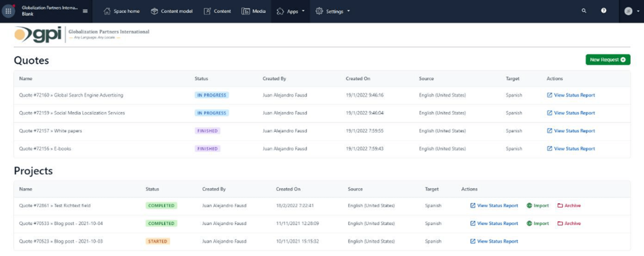The height and width of the screenshot is (256, 644).
Task: Go to Space home tab
Action: point(121,11)
